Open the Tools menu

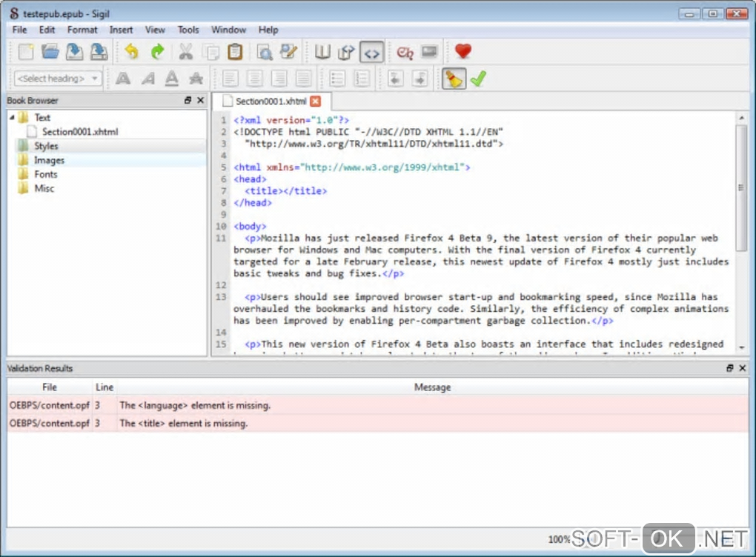point(188,30)
